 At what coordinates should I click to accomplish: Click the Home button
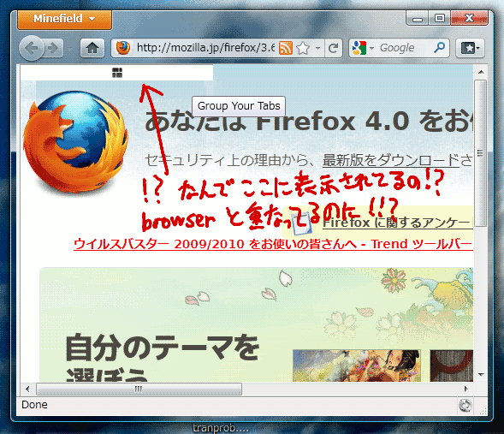pos(92,48)
